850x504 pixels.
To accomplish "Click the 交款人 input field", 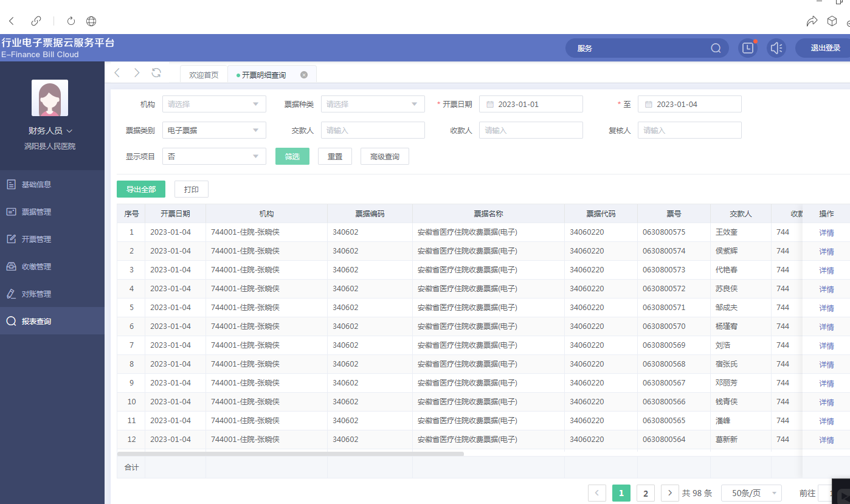I will (x=373, y=130).
